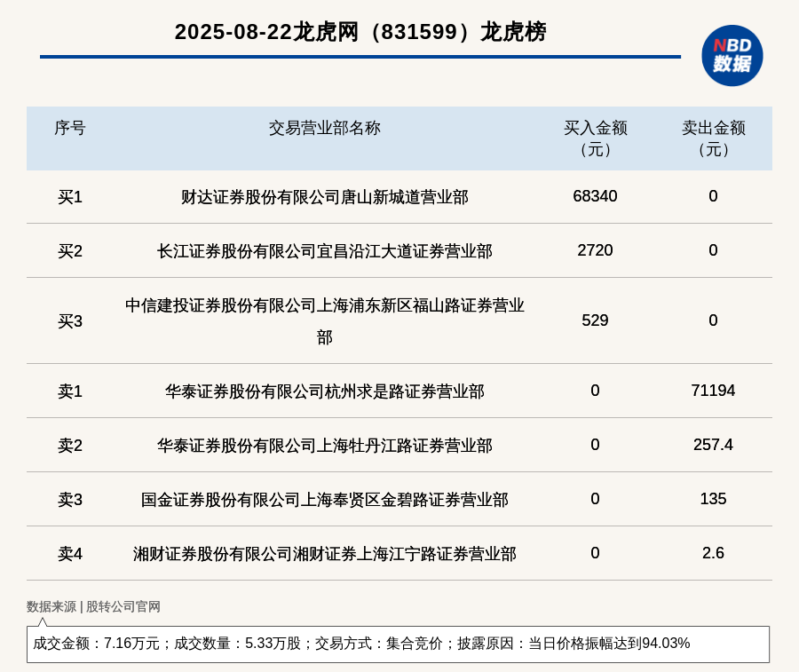
Task: Click the buy amount 529
Action: [595, 320]
